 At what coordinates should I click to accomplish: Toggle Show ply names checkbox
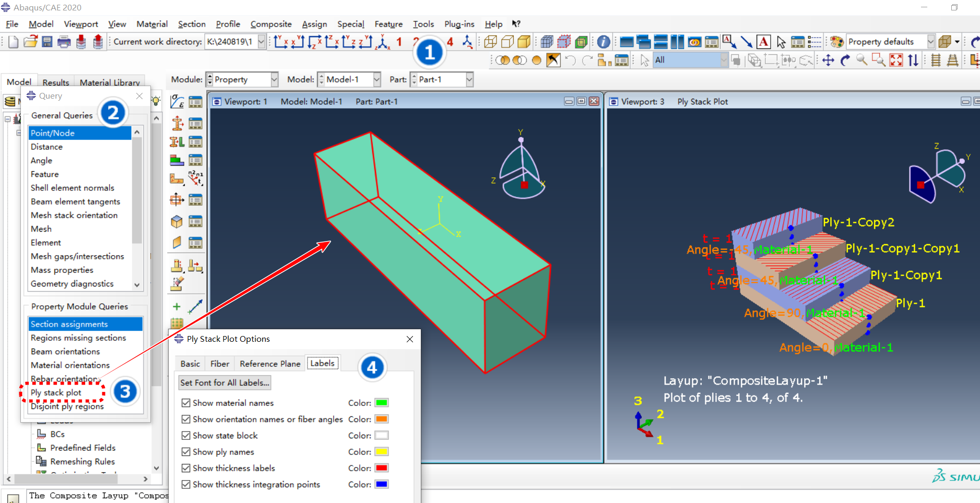click(x=186, y=452)
